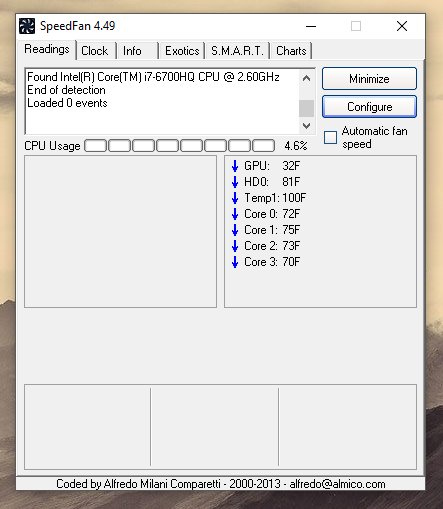Click the GPU 32F temperature reading
Viewport: 443px width, 509px height.
272,166
